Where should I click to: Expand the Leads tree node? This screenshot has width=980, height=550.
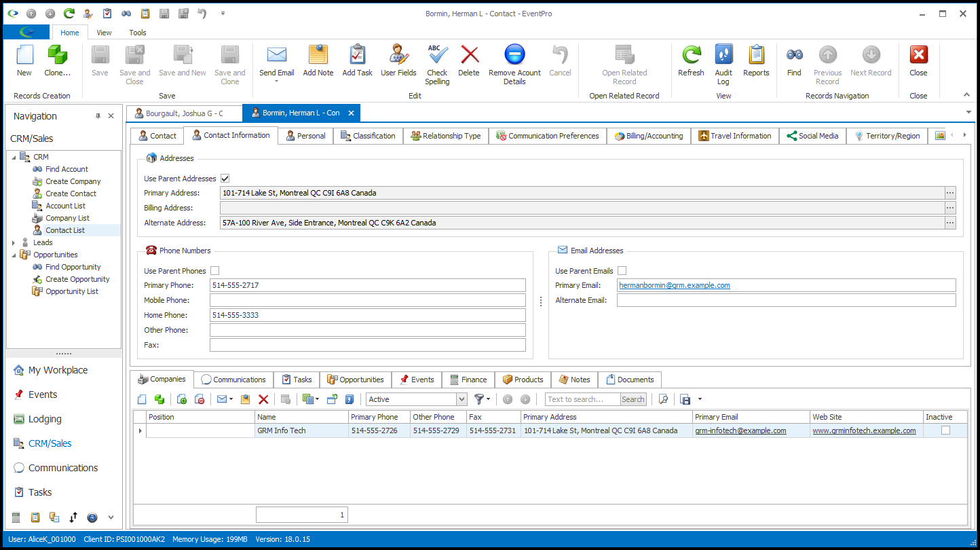pyautogui.click(x=13, y=242)
